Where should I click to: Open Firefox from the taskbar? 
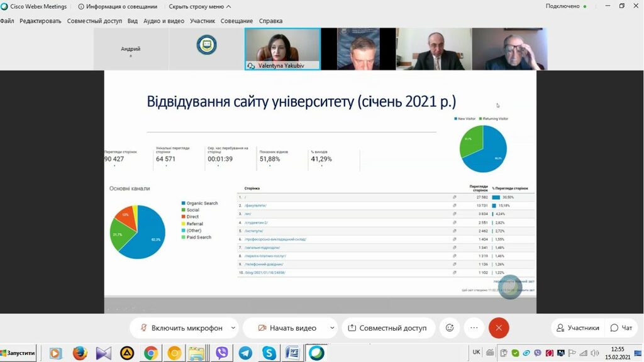[80, 353]
